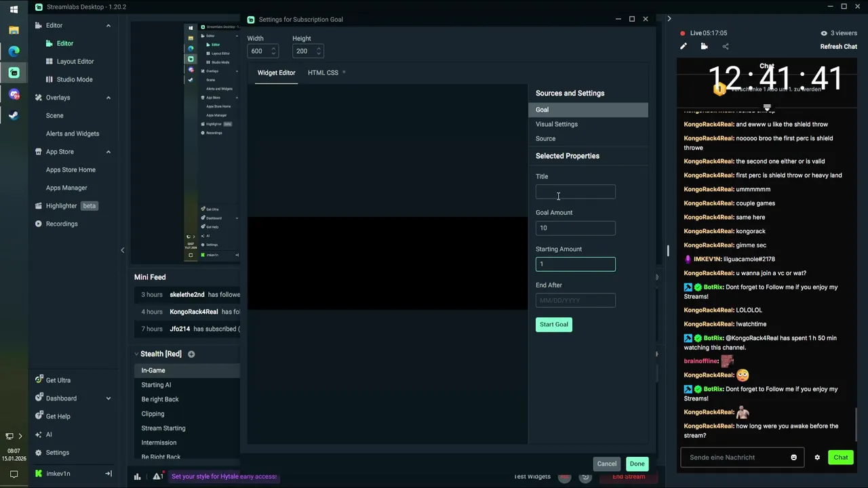Open Steam from the taskbar
The width and height of the screenshot is (868, 488).
(14, 115)
